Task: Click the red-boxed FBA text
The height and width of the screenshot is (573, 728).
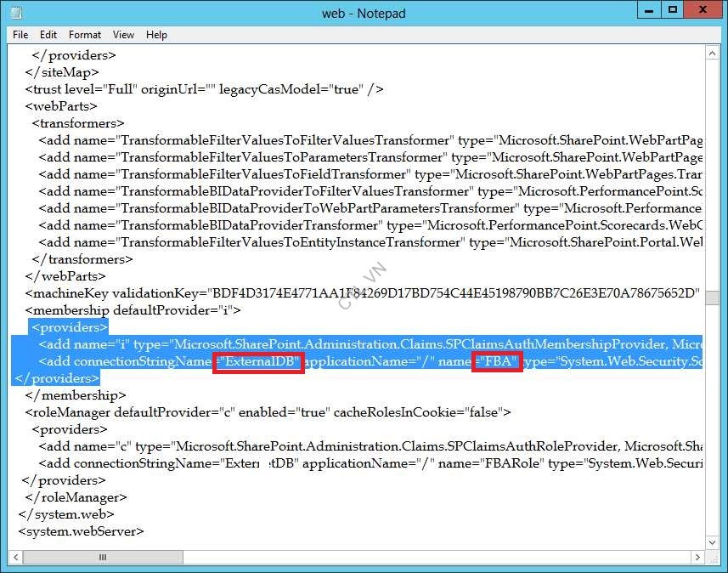Action: click(497, 361)
